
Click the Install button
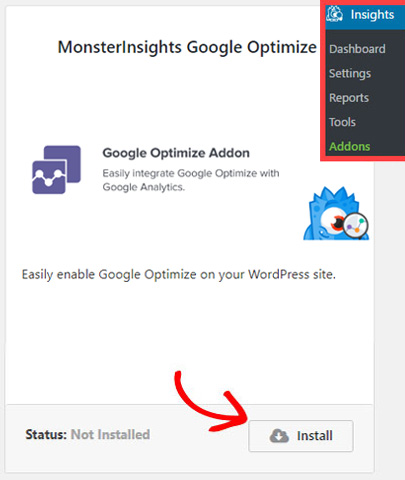click(301, 436)
